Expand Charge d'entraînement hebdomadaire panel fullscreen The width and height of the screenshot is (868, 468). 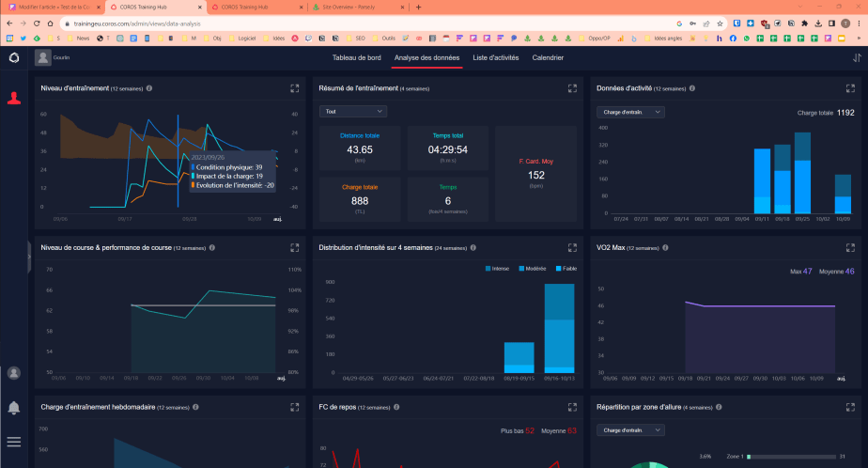[295, 407]
